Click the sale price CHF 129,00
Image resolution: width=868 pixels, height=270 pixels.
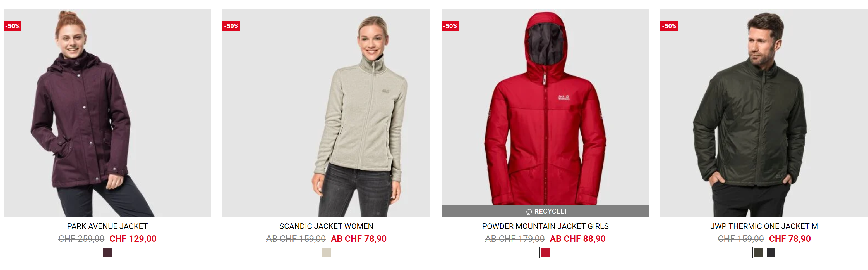(x=133, y=239)
